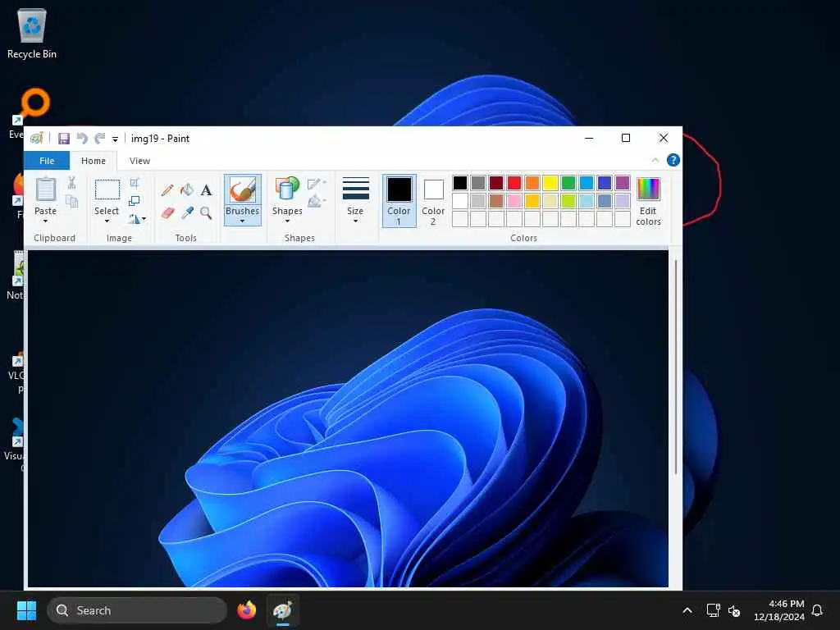Switch to the Home tab
840x630 pixels.
(94, 161)
